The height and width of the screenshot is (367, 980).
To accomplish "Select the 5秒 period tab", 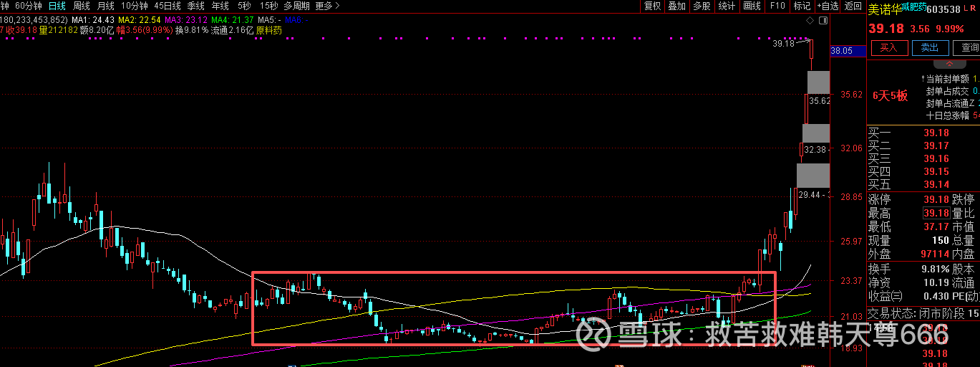I will click(245, 6).
